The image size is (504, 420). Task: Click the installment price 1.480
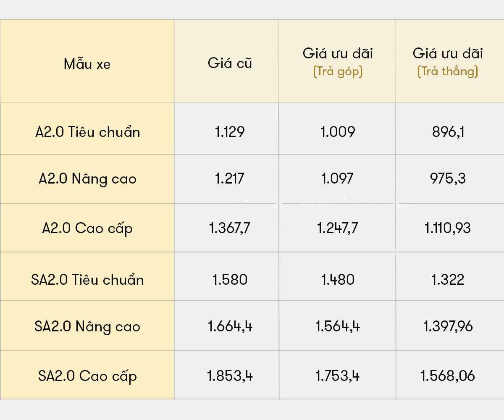(338, 280)
